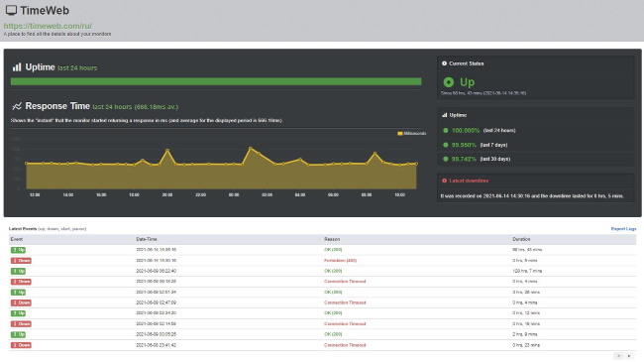Click Up badge in the 68 hrs duration row
The image size is (644, 362).
pos(18,250)
